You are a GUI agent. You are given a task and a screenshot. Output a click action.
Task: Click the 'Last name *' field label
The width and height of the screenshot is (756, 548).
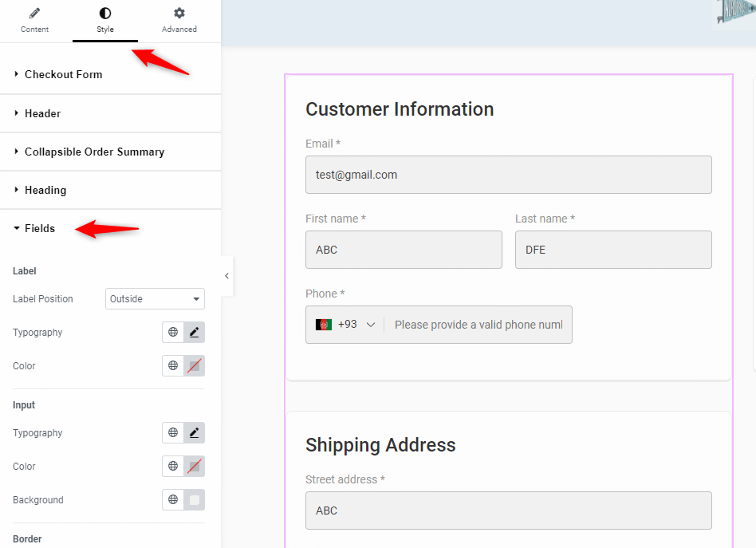point(545,219)
